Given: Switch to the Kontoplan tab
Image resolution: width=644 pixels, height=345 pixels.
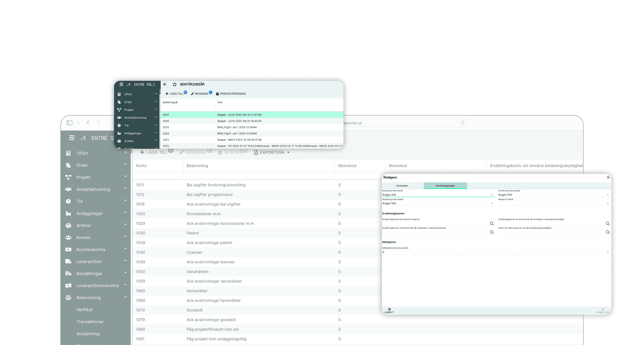Looking at the screenshot, I should point(402,186).
